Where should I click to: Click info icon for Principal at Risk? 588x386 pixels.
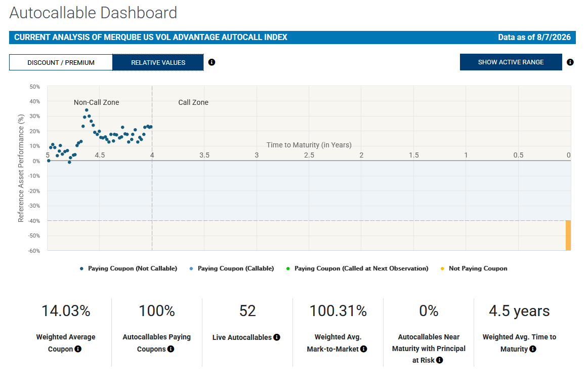coord(440,360)
